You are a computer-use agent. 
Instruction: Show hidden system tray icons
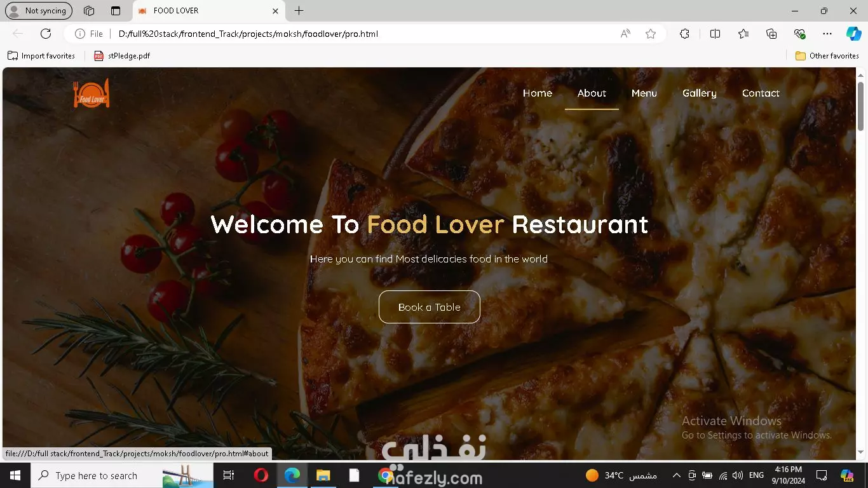click(676, 475)
